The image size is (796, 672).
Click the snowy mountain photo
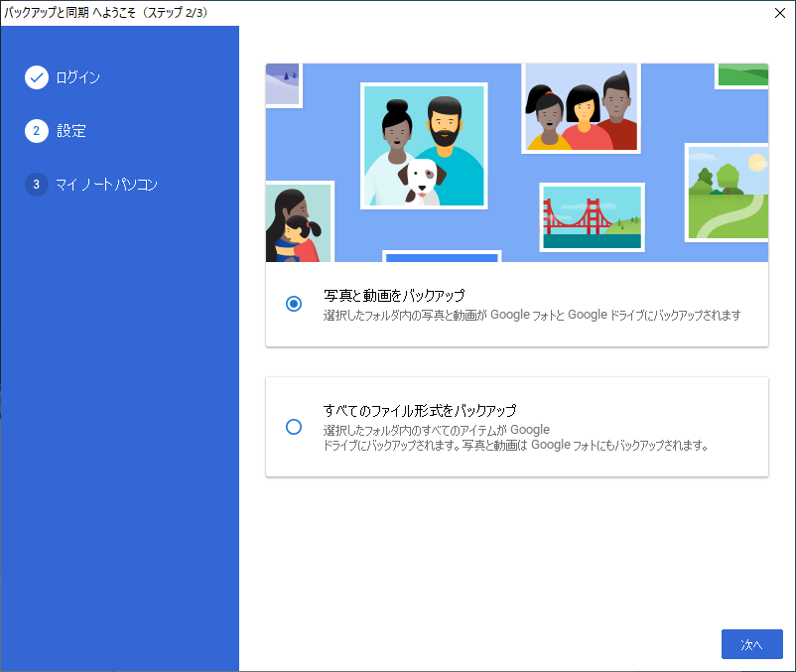(284, 85)
